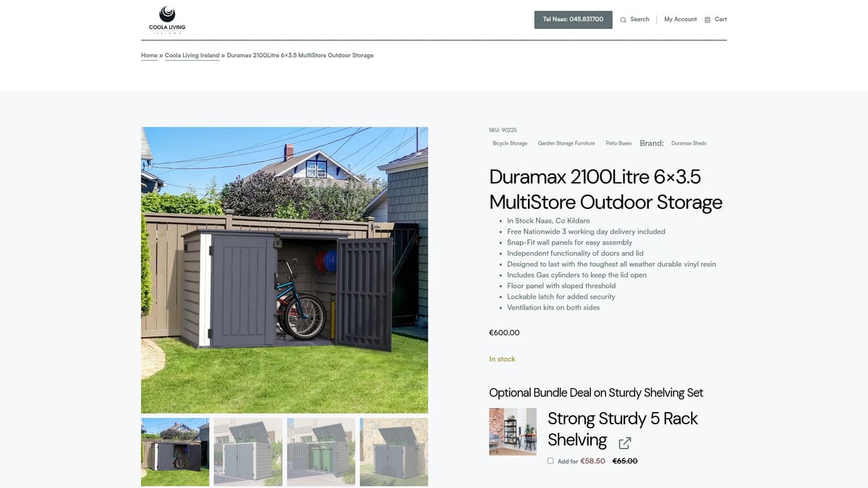Select Patio Boxes category tag
Screen dimensions: 868x488
[618, 143]
